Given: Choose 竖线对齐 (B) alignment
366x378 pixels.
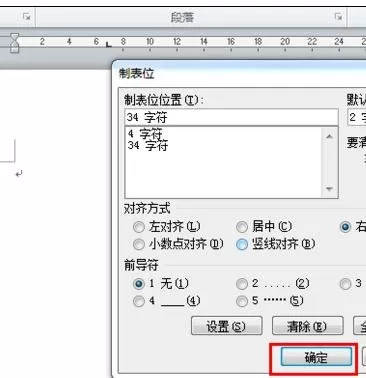Looking at the screenshot, I should (x=275, y=244).
